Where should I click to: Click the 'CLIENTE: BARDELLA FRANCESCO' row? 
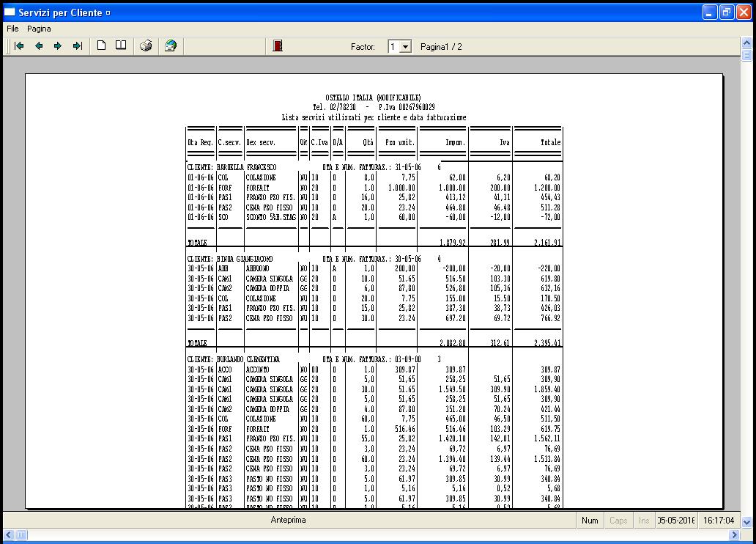click(x=314, y=167)
